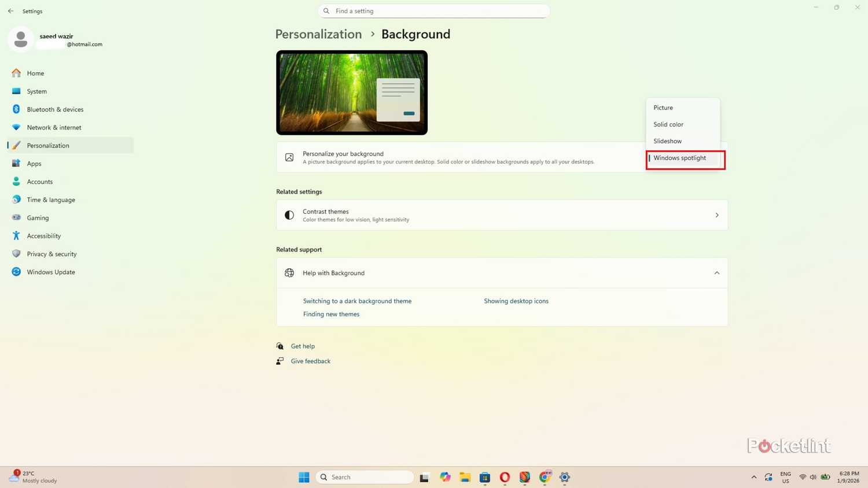Open the Accounts section

tap(39, 182)
